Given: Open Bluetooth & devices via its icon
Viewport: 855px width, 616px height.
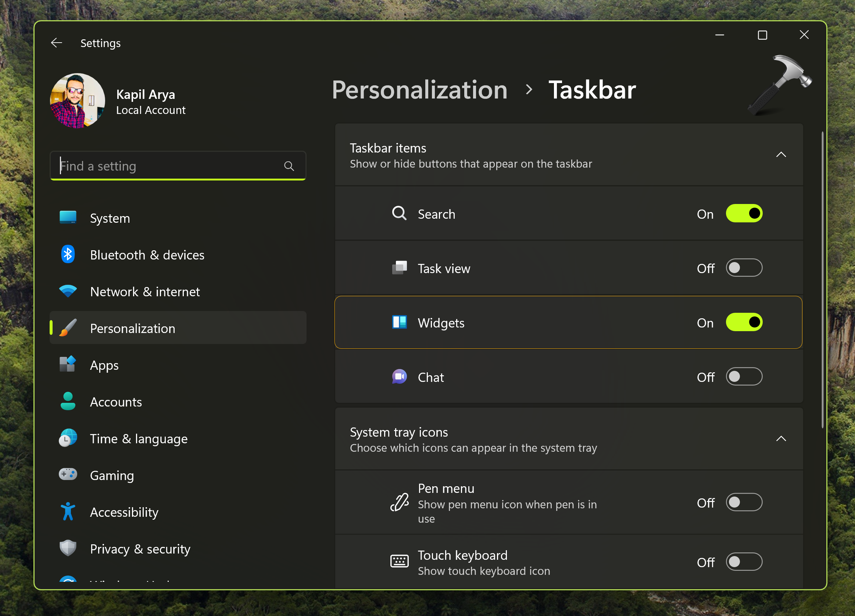Looking at the screenshot, I should click(68, 255).
